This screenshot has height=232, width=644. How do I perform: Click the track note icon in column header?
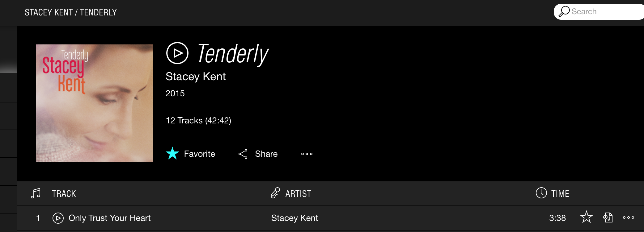(x=36, y=193)
